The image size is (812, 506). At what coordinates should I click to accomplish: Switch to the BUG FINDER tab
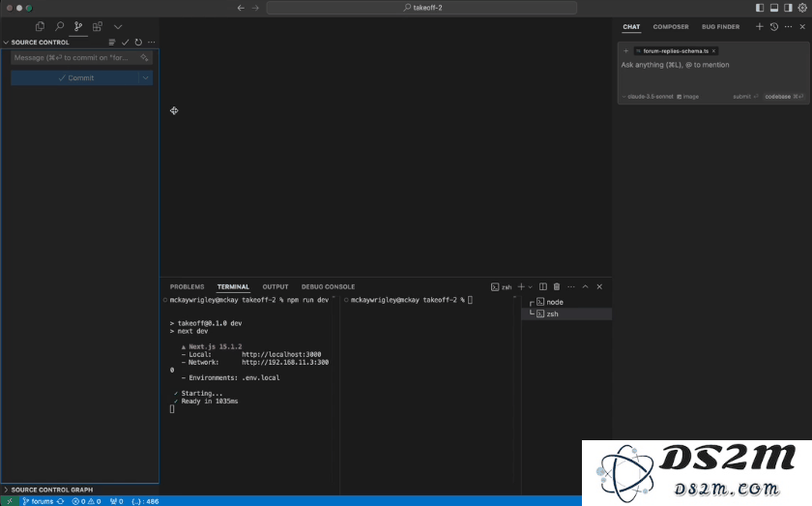pos(720,27)
